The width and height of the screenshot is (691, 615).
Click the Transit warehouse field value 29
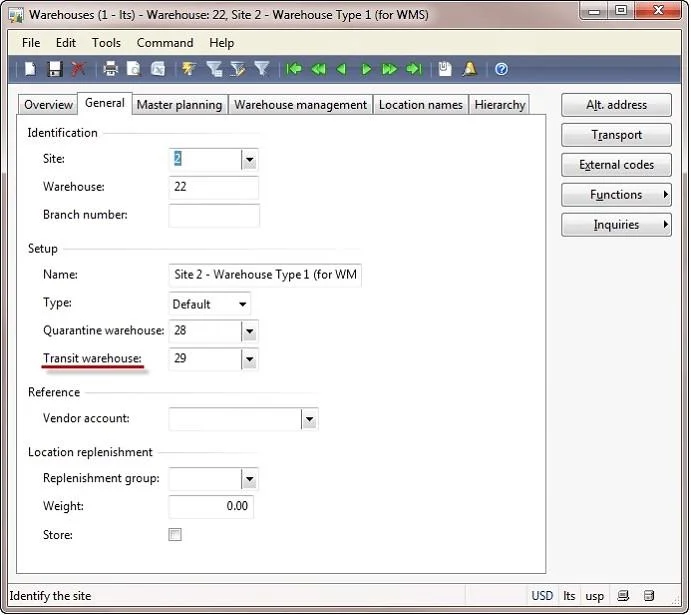point(205,359)
